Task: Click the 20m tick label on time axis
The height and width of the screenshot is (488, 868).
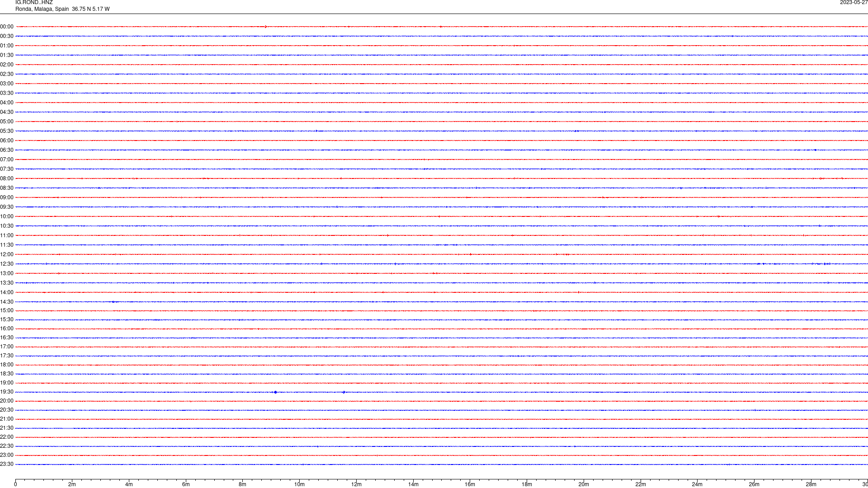Action: [x=584, y=484]
